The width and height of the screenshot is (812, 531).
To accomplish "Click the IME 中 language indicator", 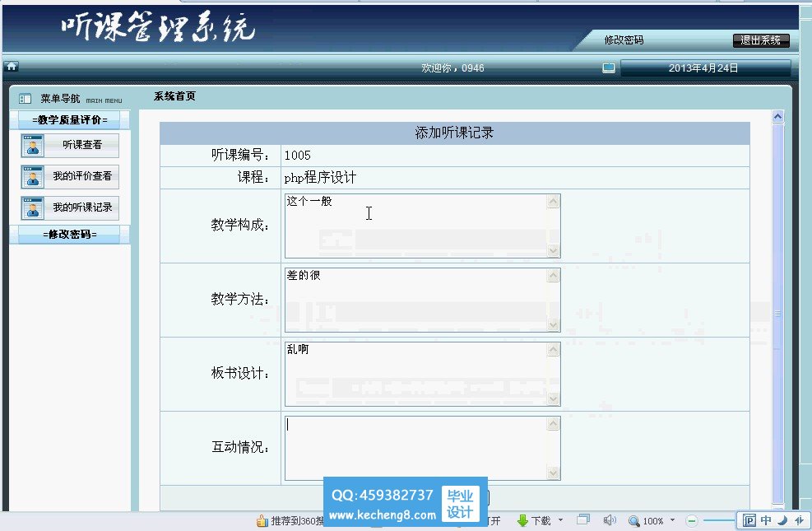I will [x=766, y=520].
